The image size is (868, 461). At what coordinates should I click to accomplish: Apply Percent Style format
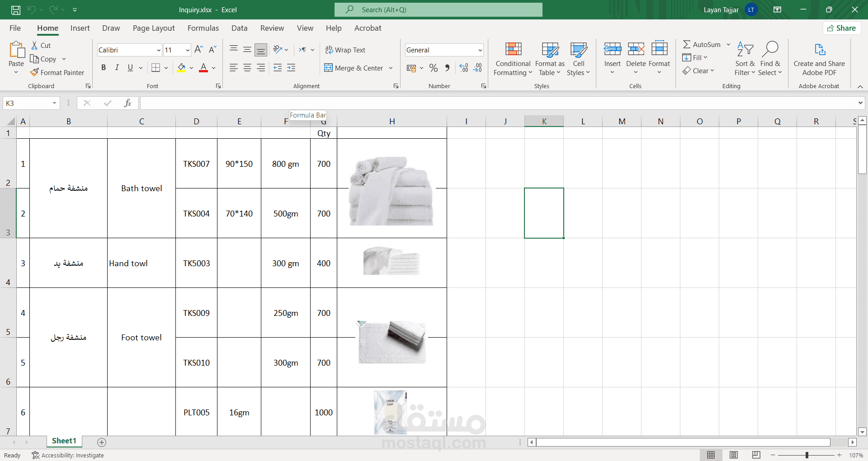[434, 68]
